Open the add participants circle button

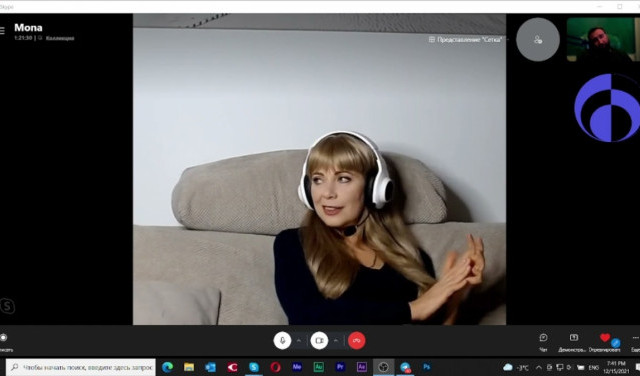pyautogui.click(x=538, y=40)
